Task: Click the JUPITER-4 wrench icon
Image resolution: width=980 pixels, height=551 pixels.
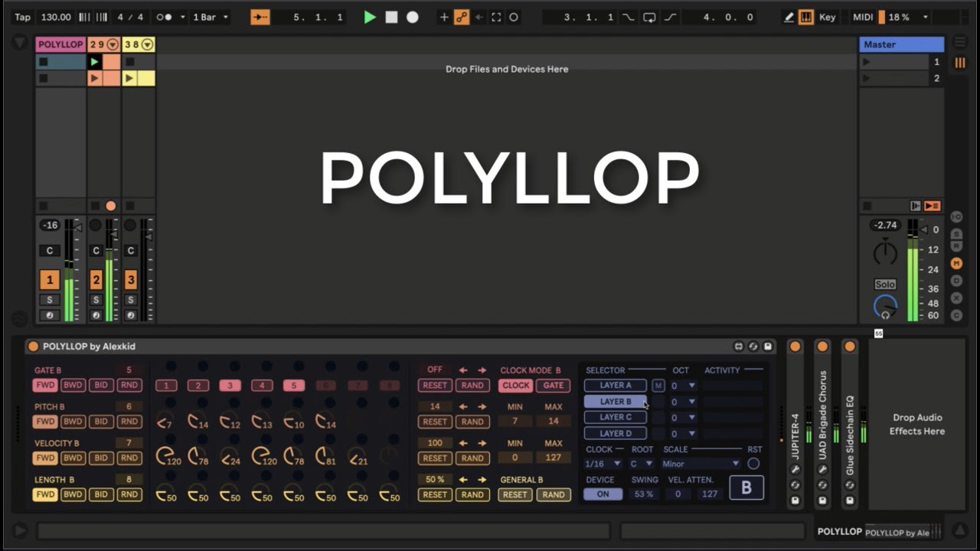Action: (795, 470)
